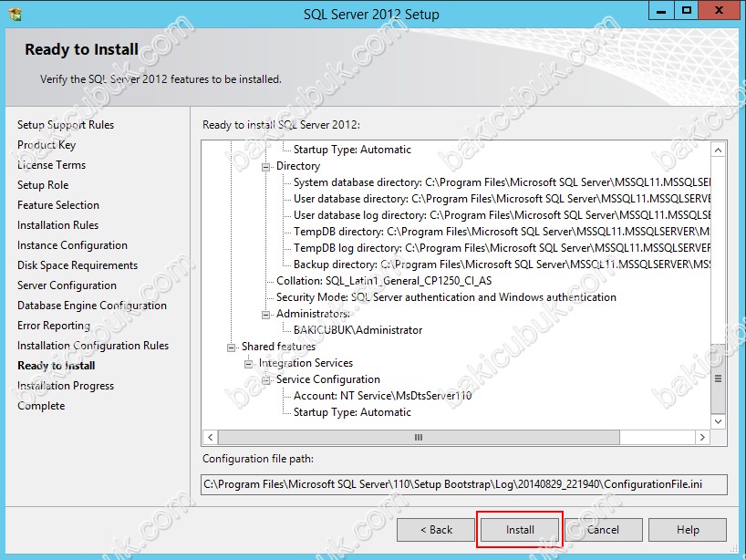The width and height of the screenshot is (746, 560).
Task: Select the Installation Rules step
Action: [58, 225]
